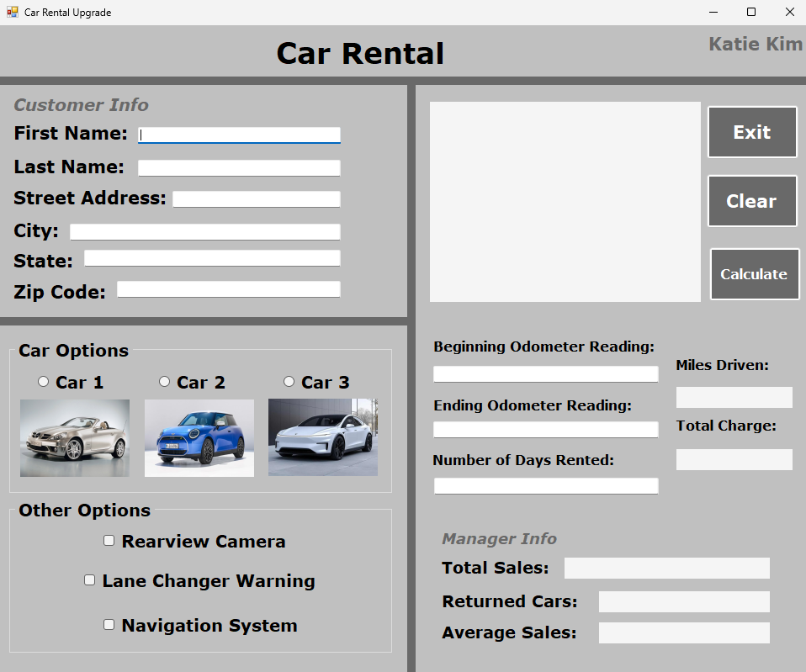Click the white sedan car picture

pyautogui.click(x=323, y=437)
